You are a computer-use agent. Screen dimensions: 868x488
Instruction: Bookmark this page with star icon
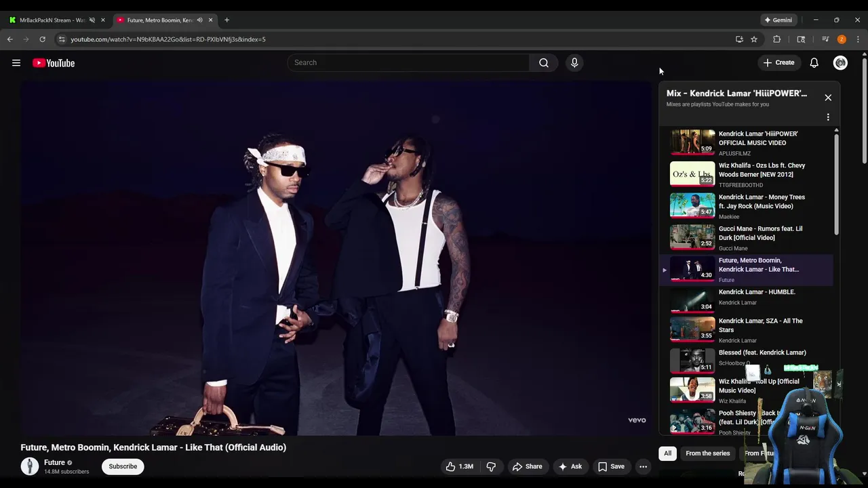click(754, 39)
